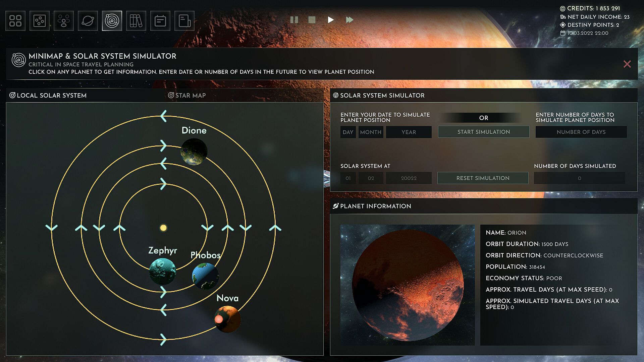Click the dice icon in top toolbar
Viewport: 644px width, 362px height.
(40, 21)
